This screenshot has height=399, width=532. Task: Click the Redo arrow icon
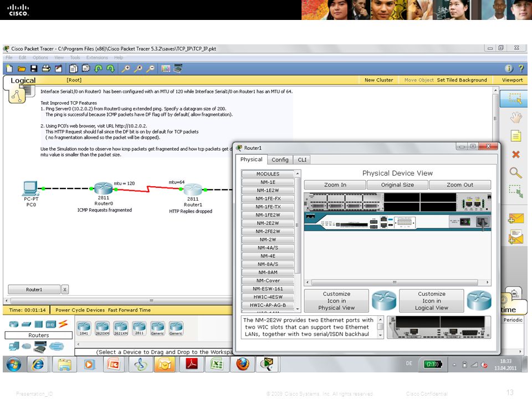click(x=111, y=69)
